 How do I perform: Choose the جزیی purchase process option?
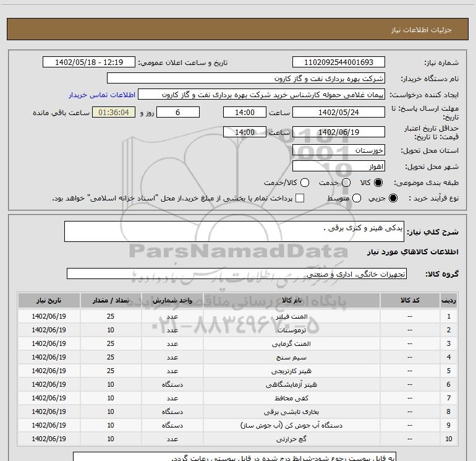[393, 198]
